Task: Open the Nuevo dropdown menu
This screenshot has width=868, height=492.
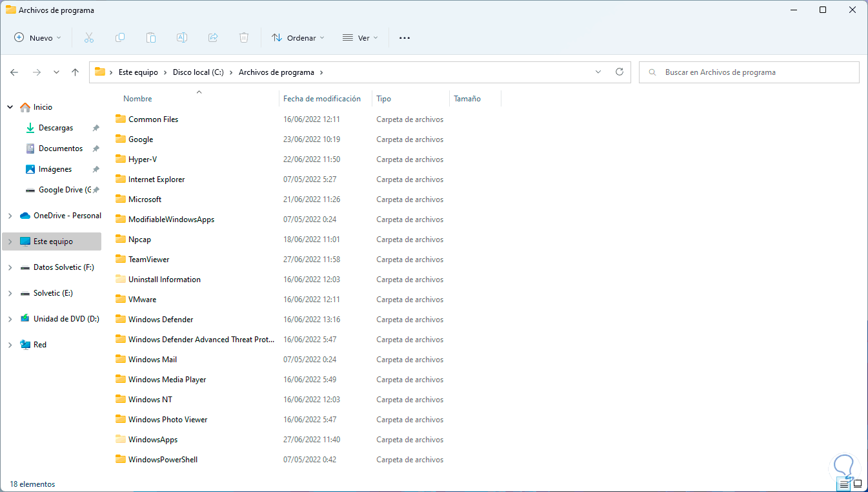Action: point(38,38)
